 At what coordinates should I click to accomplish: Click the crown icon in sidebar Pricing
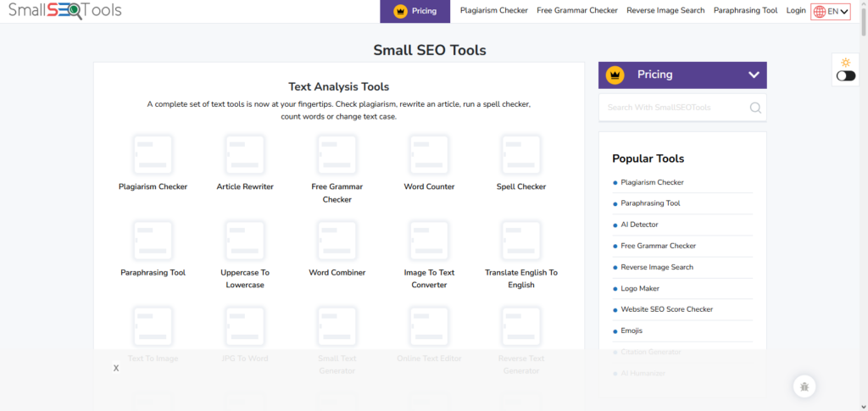point(615,75)
